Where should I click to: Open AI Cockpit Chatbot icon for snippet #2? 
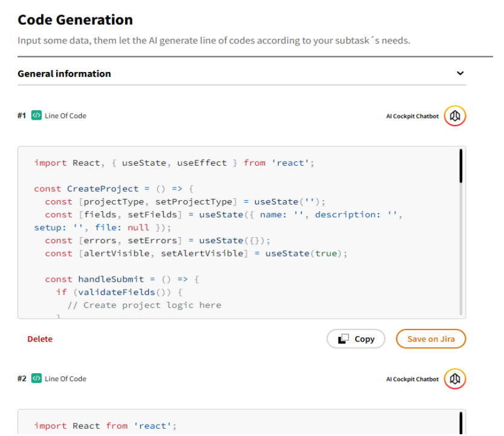pyautogui.click(x=455, y=379)
